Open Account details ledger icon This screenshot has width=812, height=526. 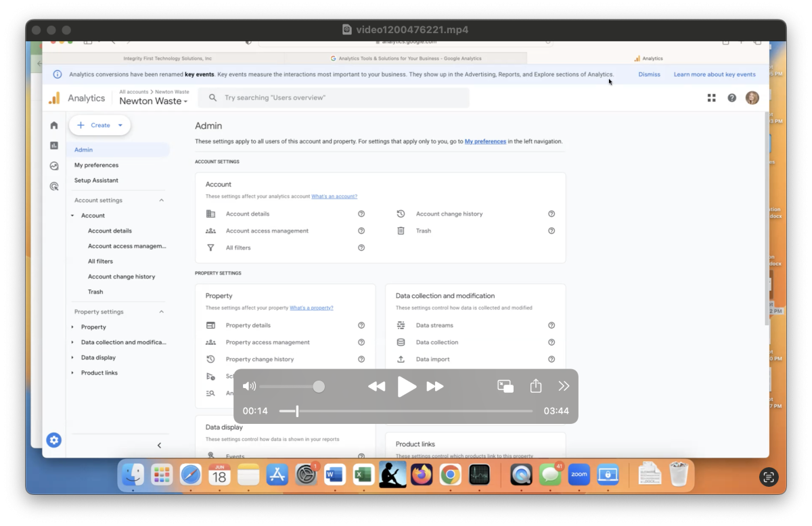[212, 213]
